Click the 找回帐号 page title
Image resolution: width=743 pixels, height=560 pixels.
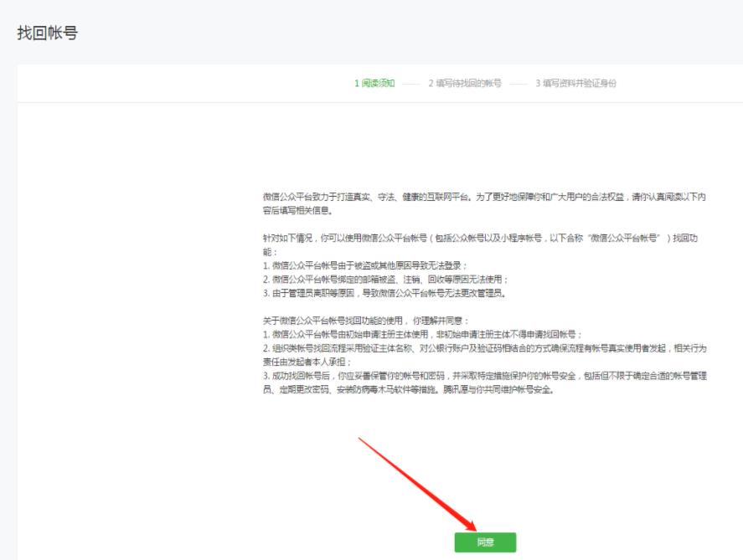48,33
